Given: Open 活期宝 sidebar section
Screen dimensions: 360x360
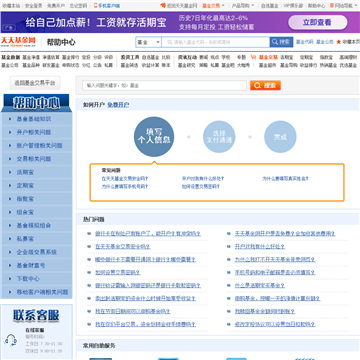Looking at the screenshot, I should [x=36, y=172].
